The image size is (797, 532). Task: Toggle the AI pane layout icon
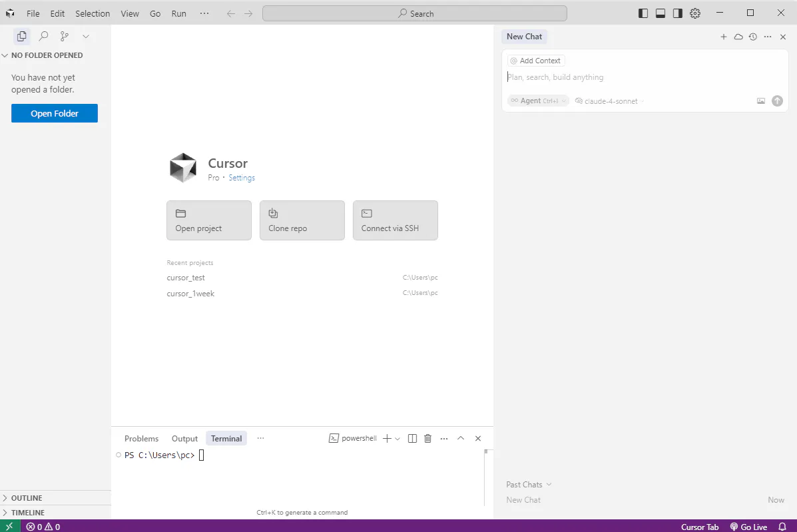678,14
